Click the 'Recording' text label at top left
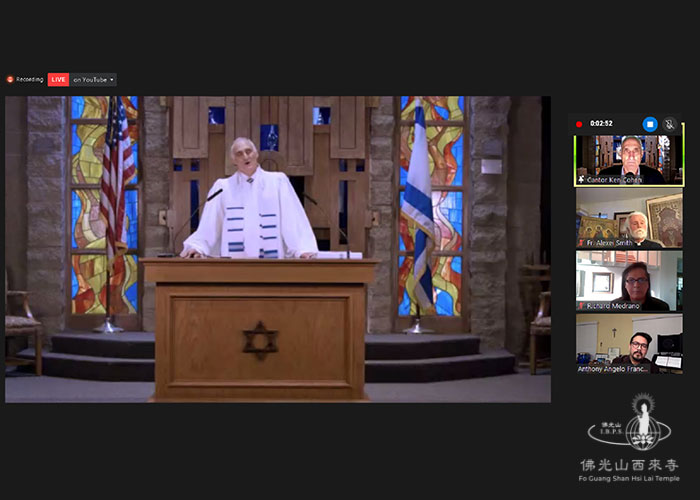The image size is (700, 500). [30, 79]
